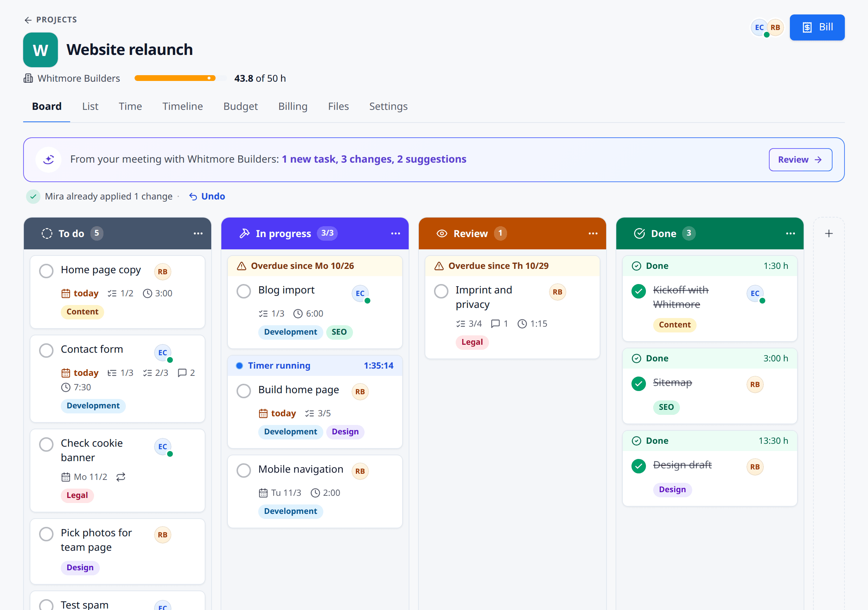868x610 pixels.
Task: Mark Home page copy as complete
Action: (x=46, y=271)
